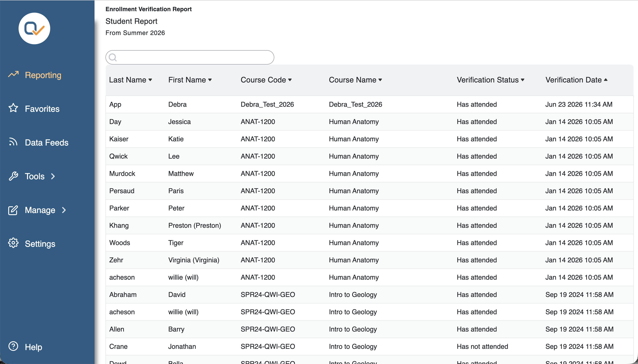Expand the Tools submenu chevron

click(x=53, y=176)
